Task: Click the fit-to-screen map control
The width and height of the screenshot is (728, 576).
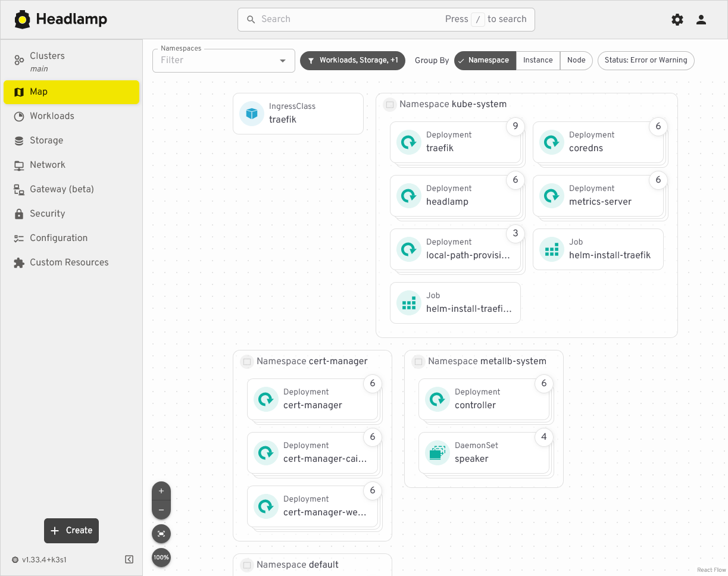Action: coord(161,534)
